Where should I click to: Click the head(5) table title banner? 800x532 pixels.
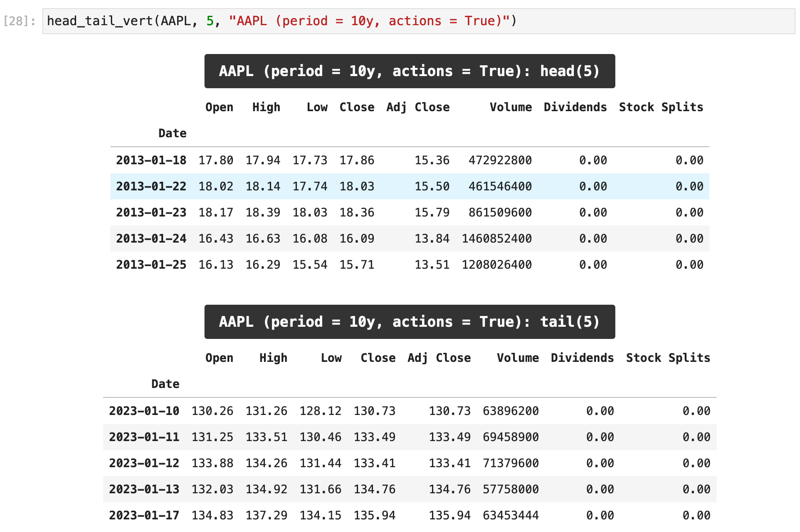[x=409, y=71]
